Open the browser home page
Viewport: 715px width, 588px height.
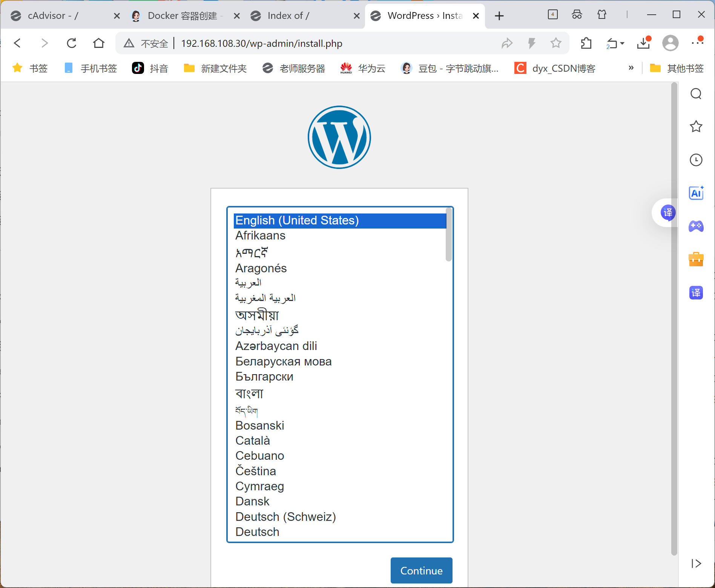pyautogui.click(x=99, y=43)
